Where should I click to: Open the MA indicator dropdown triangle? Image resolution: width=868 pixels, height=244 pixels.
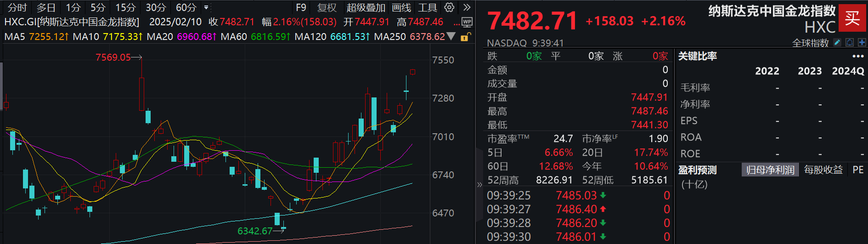pos(451,36)
